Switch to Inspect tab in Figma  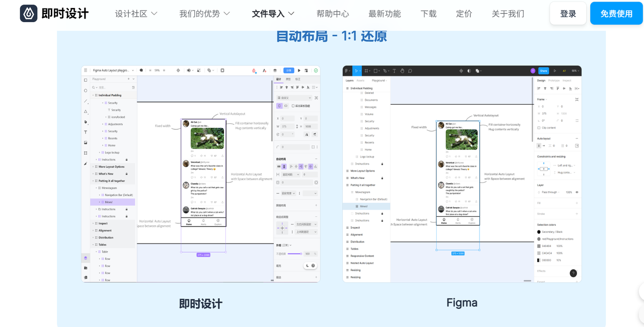pos(567,80)
